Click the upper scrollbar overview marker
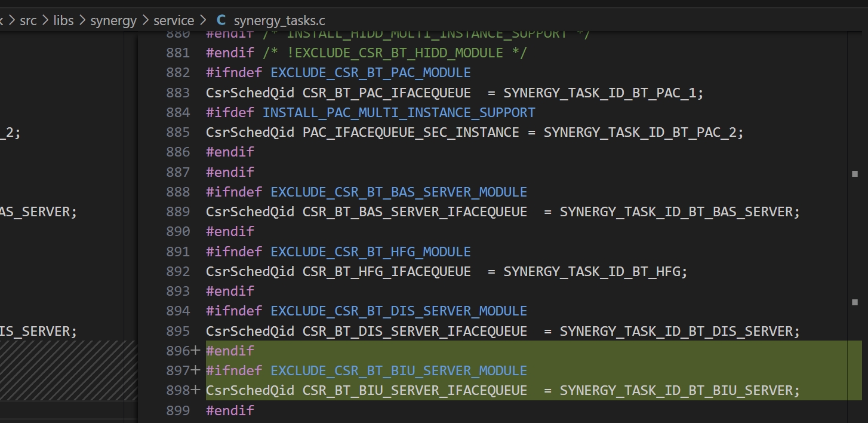Image resolution: width=868 pixels, height=423 pixels. 854,174
